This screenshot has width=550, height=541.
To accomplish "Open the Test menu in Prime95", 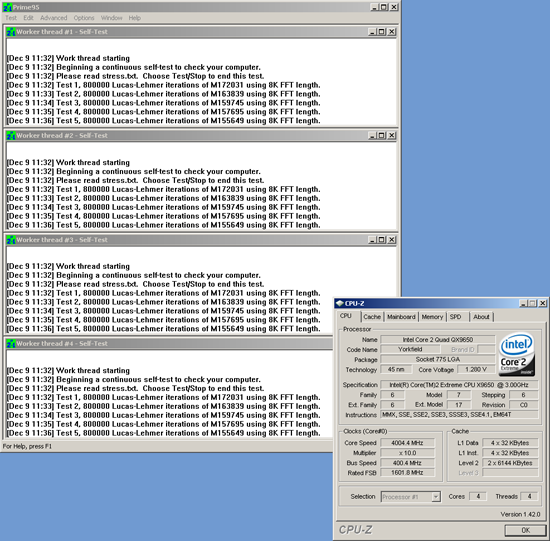I will [x=11, y=18].
